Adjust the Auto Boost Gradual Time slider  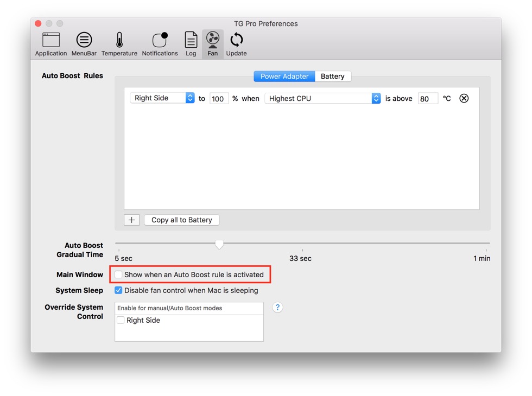click(219, 244)
